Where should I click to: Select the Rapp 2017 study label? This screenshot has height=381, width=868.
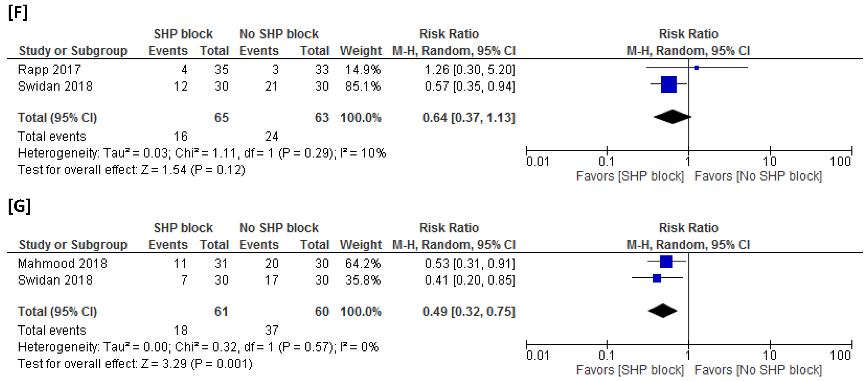click(49, 70)
